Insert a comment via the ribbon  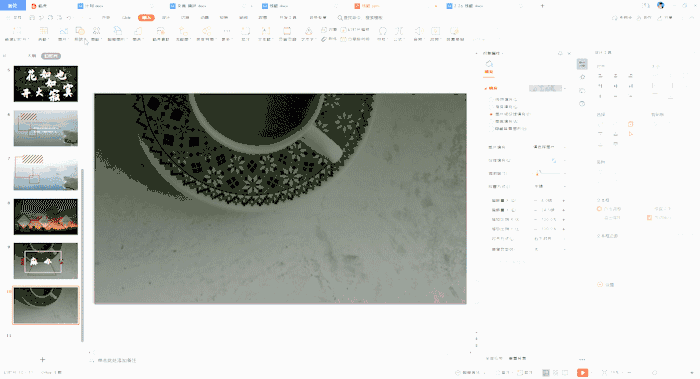click(246, 34)
